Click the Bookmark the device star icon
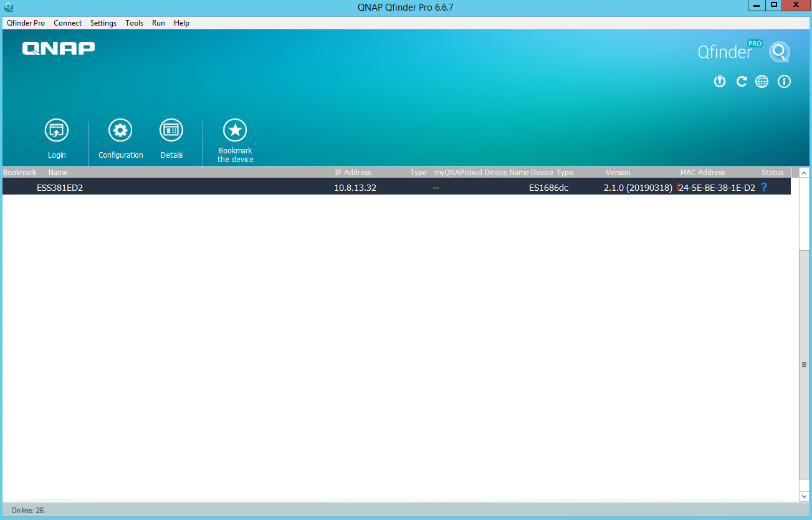This screenshot has height=520, width=812. click(235, 131)
